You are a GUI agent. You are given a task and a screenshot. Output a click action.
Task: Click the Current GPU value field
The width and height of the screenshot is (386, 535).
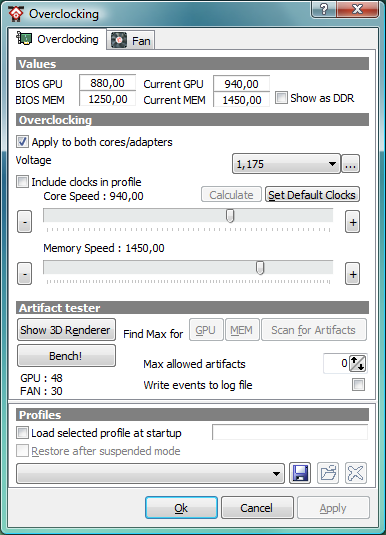242,84
